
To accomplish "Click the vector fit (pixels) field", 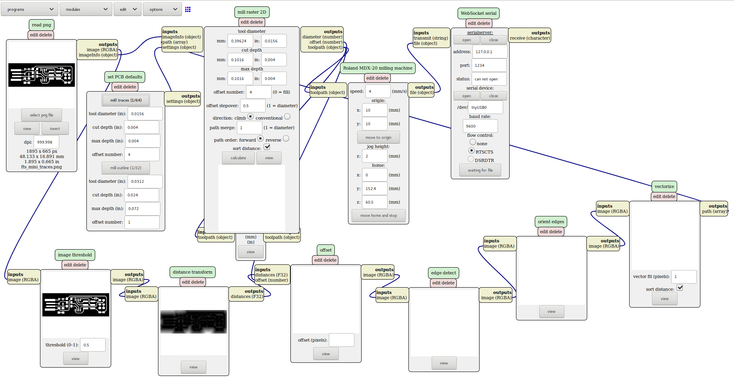I will 684,276.
